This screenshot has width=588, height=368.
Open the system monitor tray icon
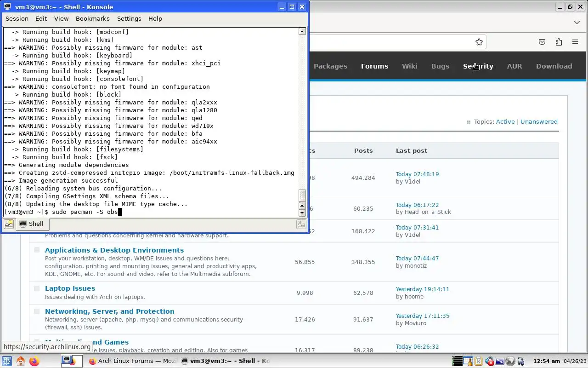457,361
